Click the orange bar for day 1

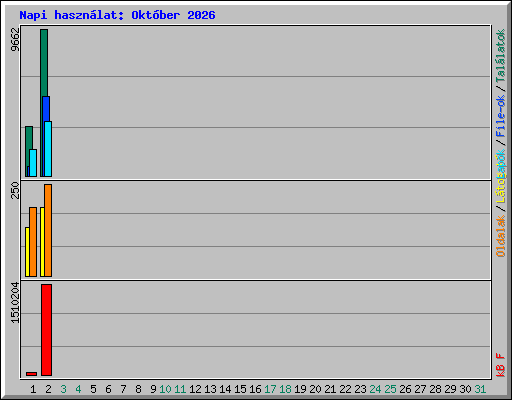[x=33, y=242]
